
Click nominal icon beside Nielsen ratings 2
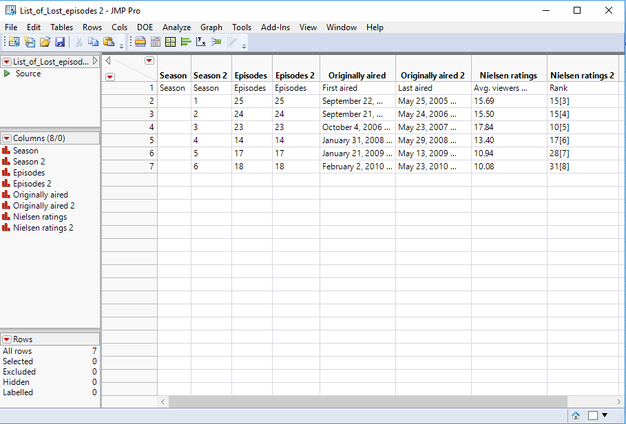(6, 228)
